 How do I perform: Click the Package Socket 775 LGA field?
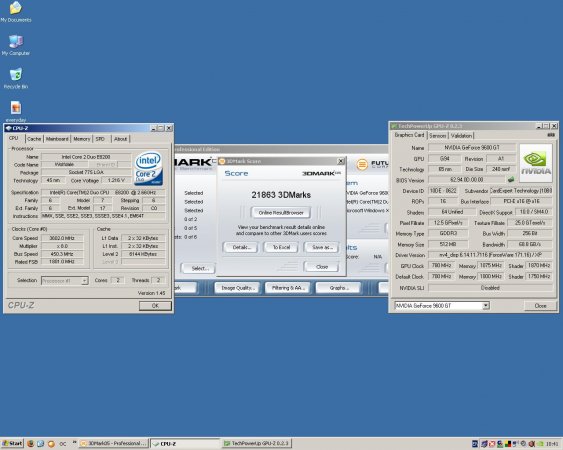[x=86, y=172]
